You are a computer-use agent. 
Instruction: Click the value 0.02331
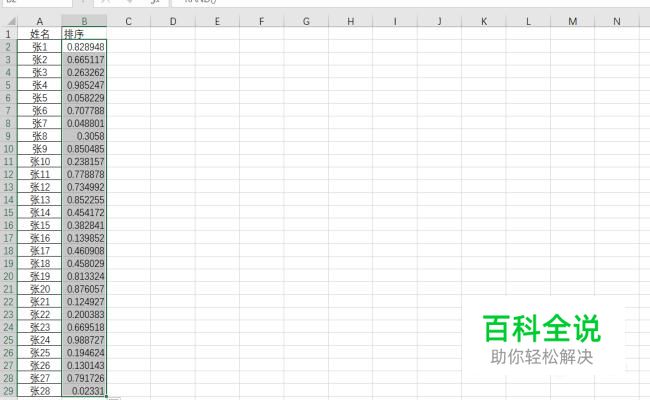click(84, 391)
